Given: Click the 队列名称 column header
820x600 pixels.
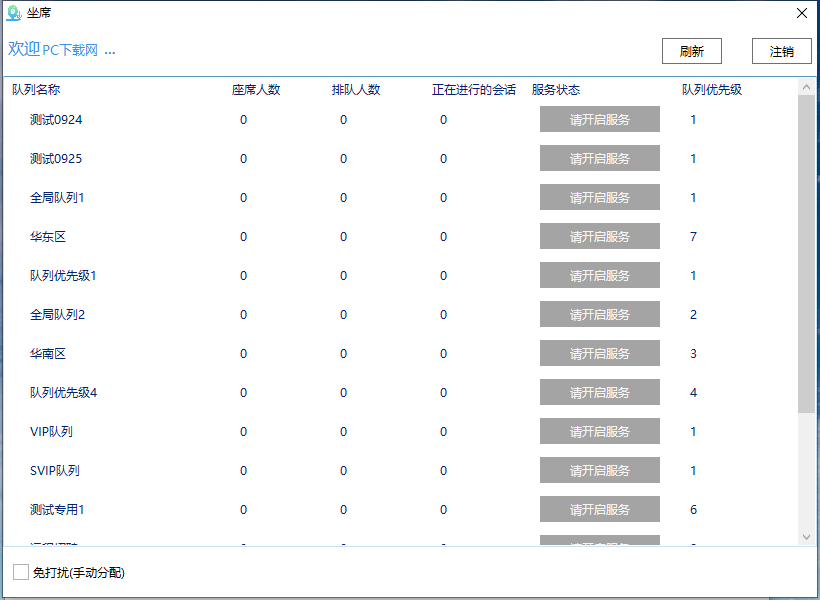Looking at the screenshot, I should [x=36, y=89].
